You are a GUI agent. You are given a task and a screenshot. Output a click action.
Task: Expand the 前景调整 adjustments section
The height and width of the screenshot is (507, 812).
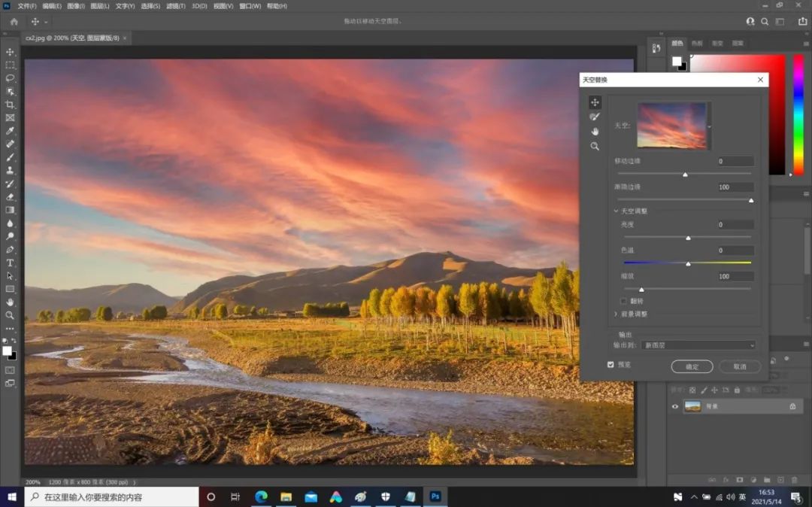coord(616,314)
